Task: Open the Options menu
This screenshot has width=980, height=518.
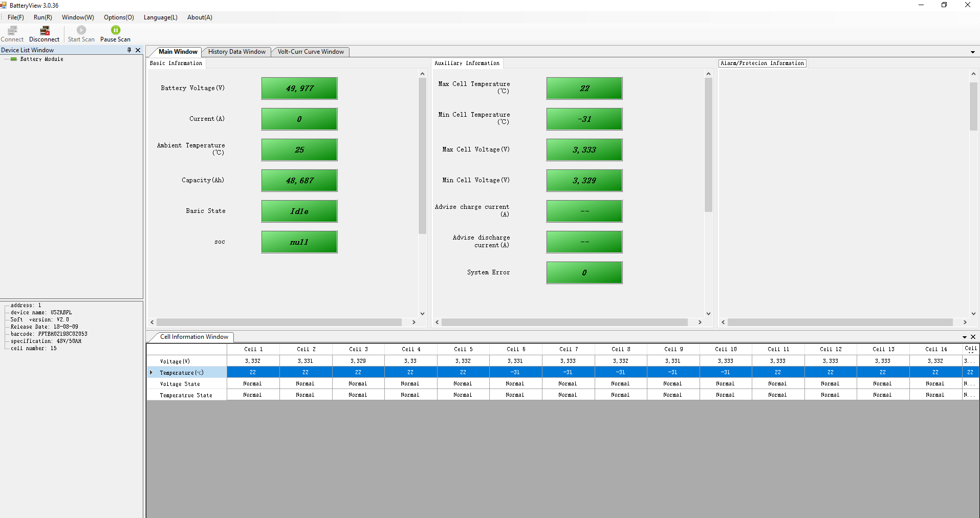Action: click(119, 17)
